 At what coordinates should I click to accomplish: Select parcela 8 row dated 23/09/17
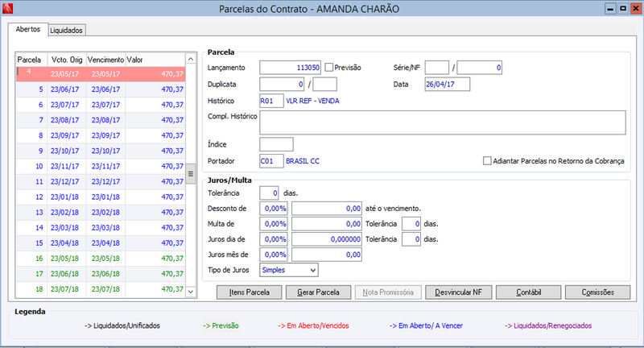(101, 135)
